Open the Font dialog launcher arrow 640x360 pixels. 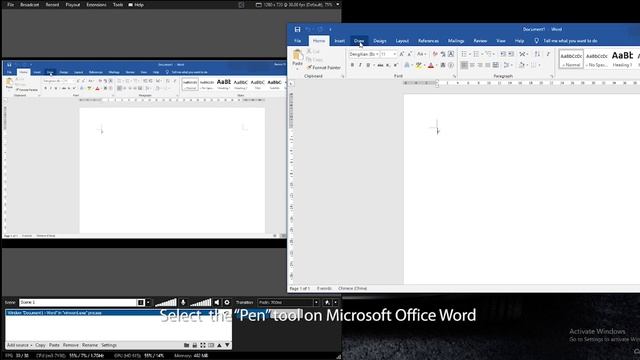tap(454, 76)
